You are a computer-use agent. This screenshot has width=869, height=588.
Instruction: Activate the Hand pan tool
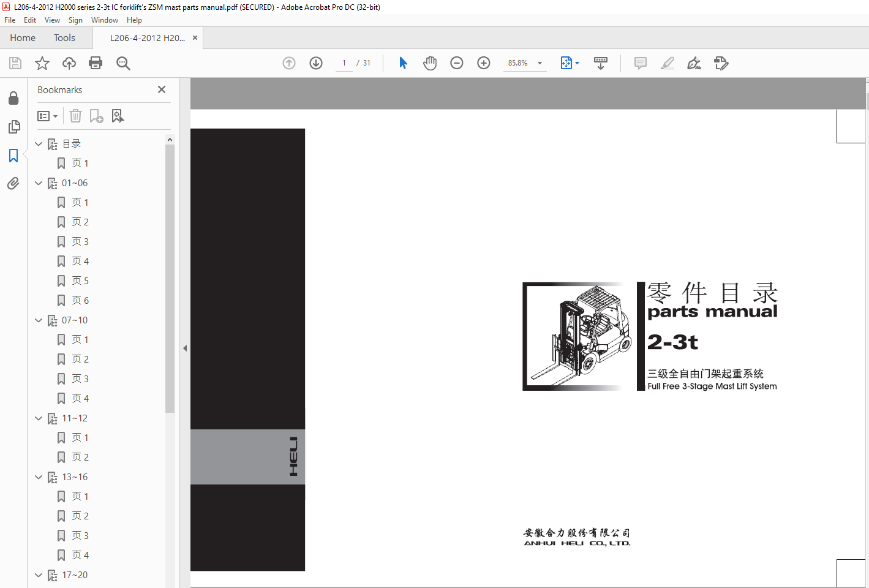[x=430, y=63]
